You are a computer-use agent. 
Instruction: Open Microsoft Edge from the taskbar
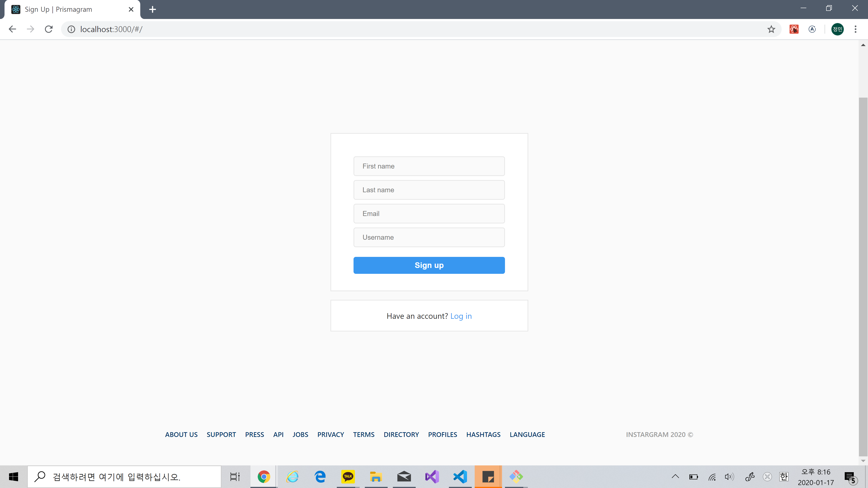pos(320,476)
